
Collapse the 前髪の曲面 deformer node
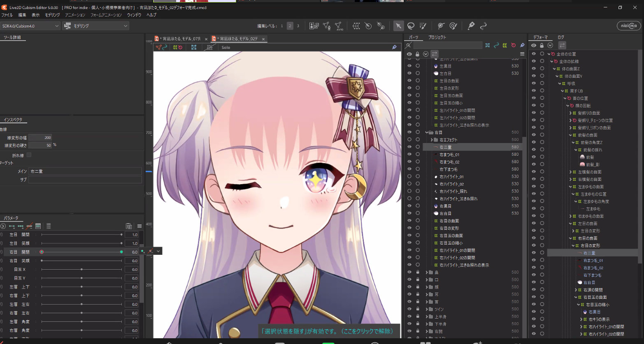pos(570,135)
